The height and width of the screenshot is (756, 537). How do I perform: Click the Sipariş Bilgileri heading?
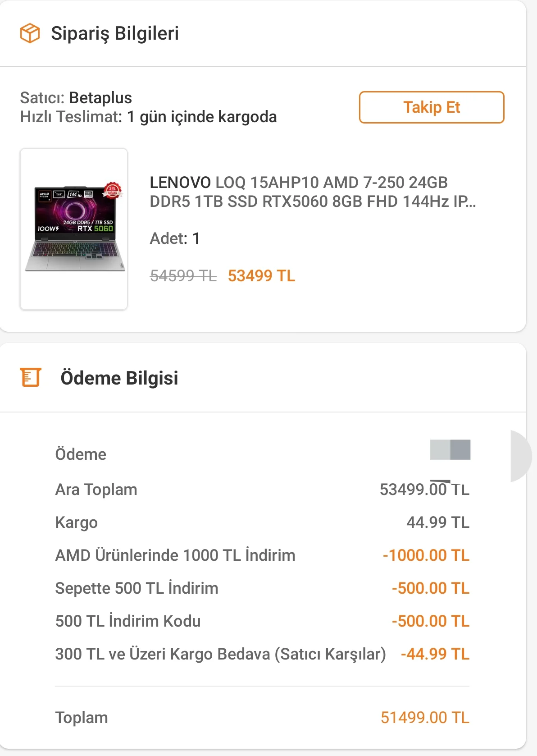(115, 33)
